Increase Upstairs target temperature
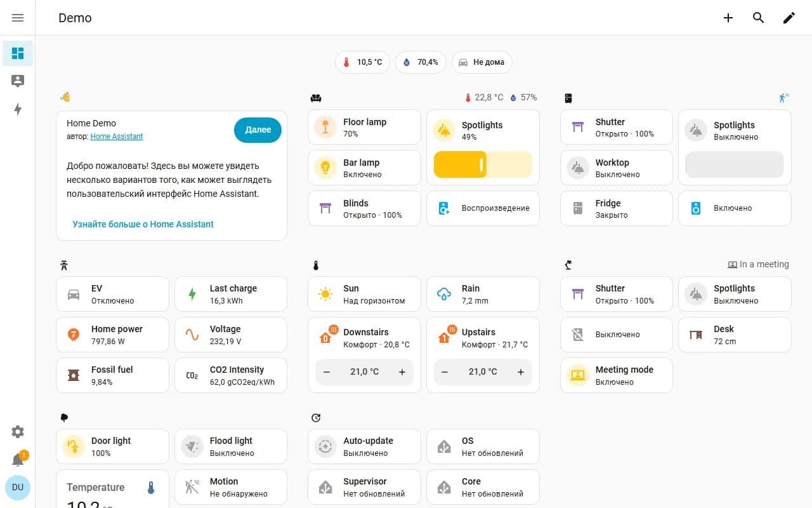This screenshot has height=508, width=812. (521, 372)
